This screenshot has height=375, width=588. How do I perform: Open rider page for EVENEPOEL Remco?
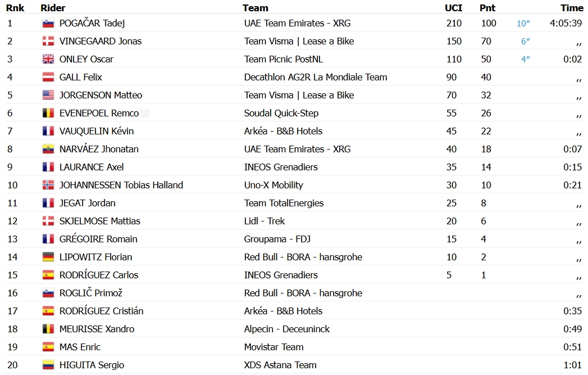coord(99,114)
